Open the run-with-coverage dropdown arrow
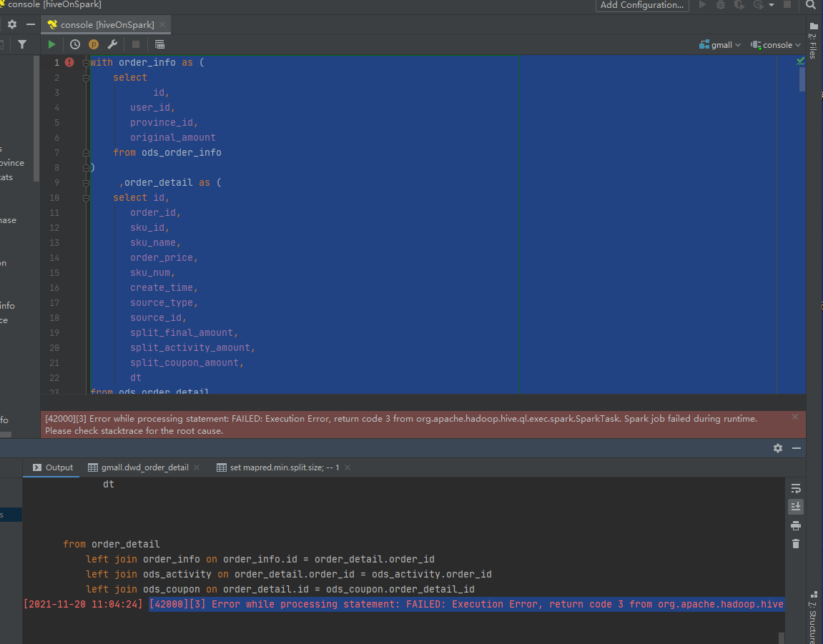This screenshot has width=823, height=644. (x=772, y=5)
